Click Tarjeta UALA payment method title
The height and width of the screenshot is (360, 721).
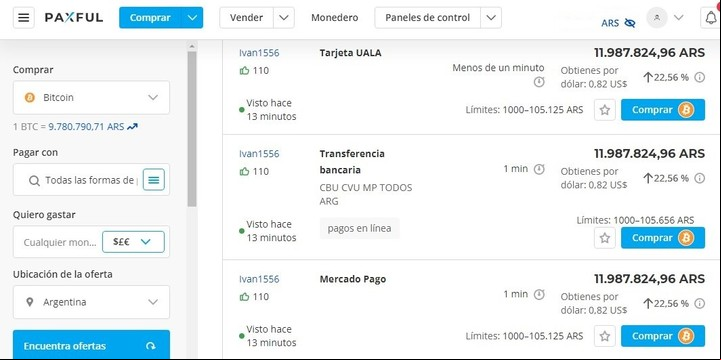[x=350, y=53]
